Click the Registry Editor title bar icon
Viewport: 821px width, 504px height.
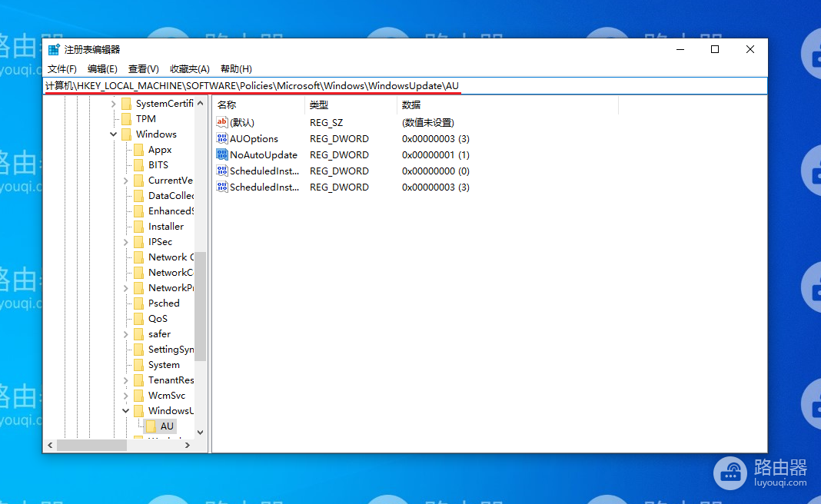[54, 50]
